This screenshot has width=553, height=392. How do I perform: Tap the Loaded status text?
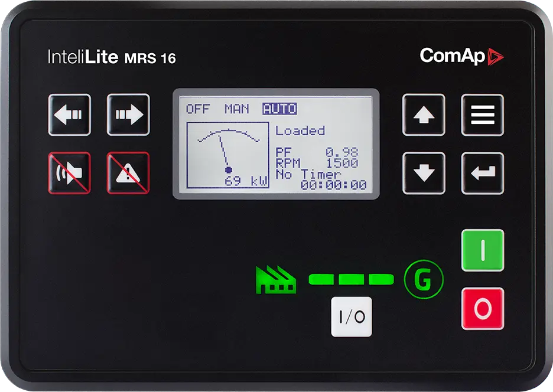(x=300, y=131)
